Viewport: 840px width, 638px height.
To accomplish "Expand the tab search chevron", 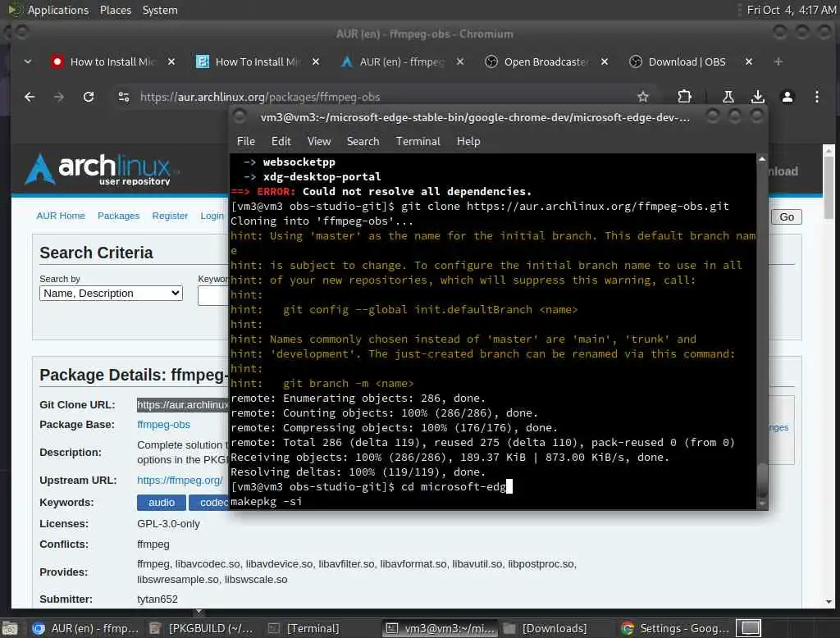I will pyautogui.click(x=27, y=62).
